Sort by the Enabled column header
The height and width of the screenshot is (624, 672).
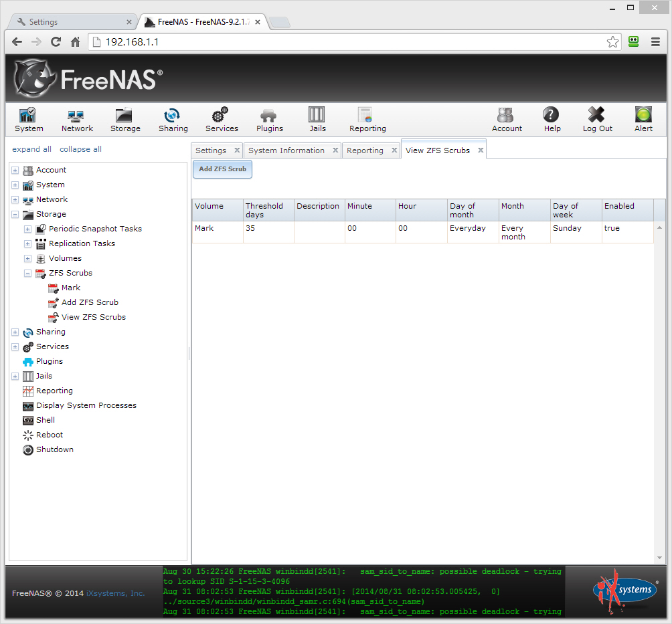point(627,210)
